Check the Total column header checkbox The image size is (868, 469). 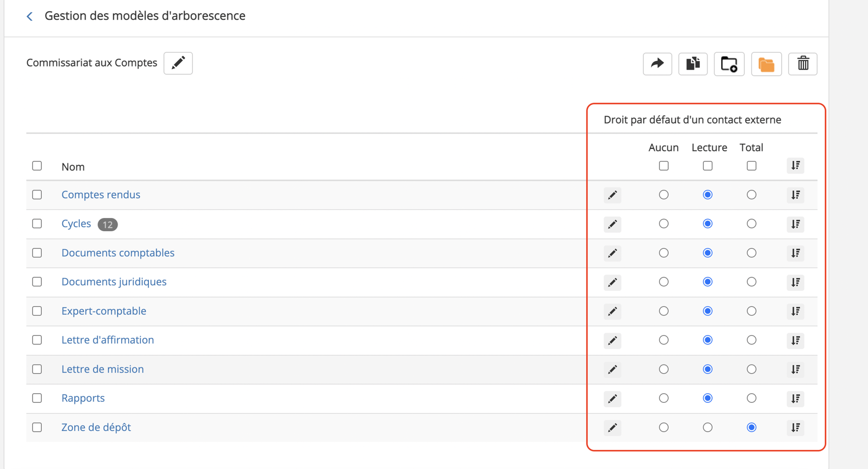(751, 166)
